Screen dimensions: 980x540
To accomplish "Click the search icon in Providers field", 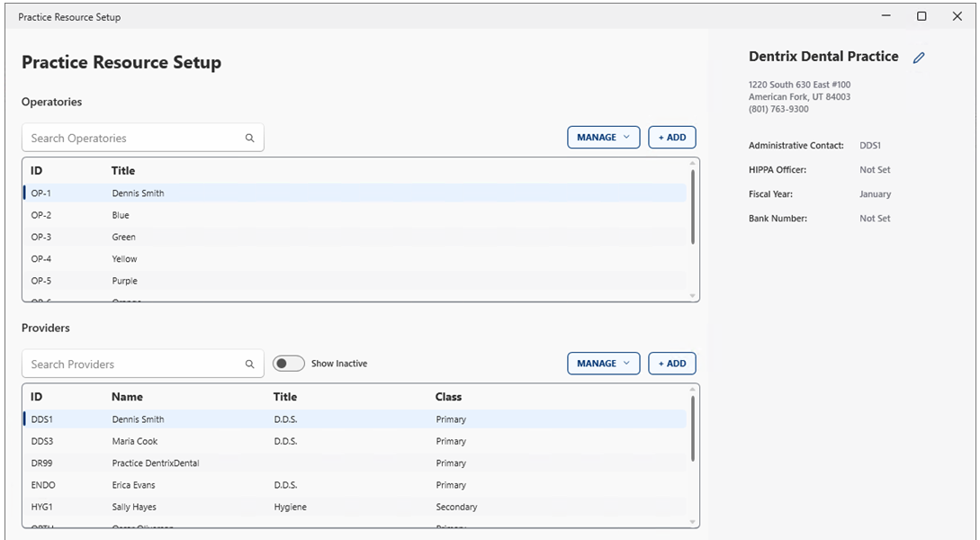I will tap(249, 364).
